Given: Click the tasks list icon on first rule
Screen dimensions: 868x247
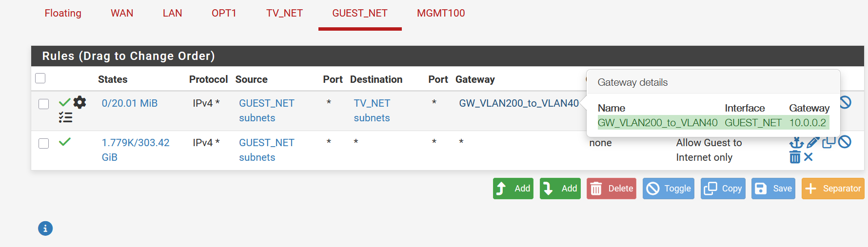Looking at the screenshot, I should 65,117.
